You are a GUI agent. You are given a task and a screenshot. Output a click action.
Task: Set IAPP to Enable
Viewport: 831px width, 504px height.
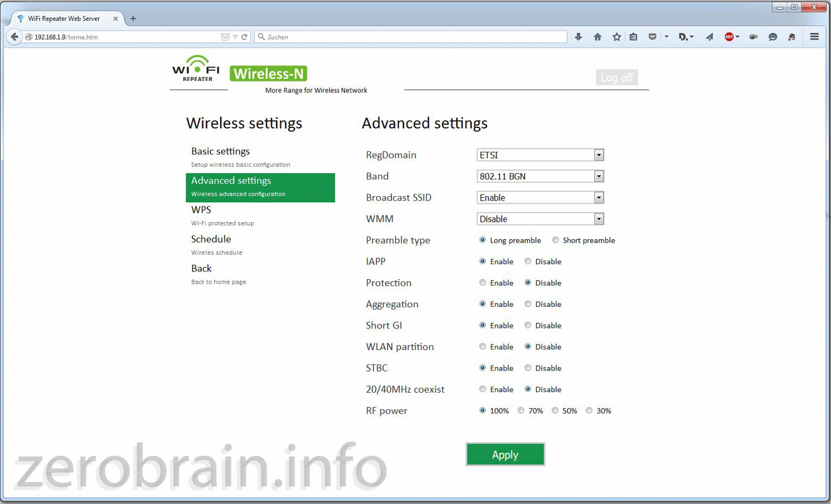(x=483, y=261)
